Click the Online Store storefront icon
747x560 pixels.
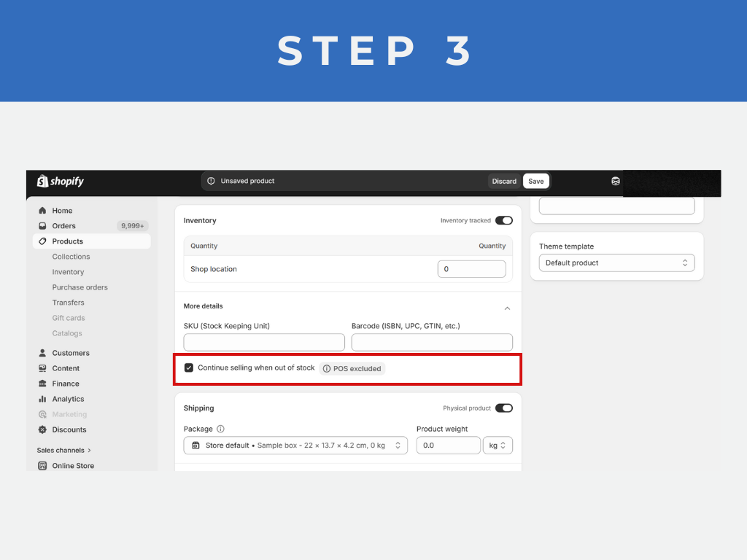[x=42, y=466]
